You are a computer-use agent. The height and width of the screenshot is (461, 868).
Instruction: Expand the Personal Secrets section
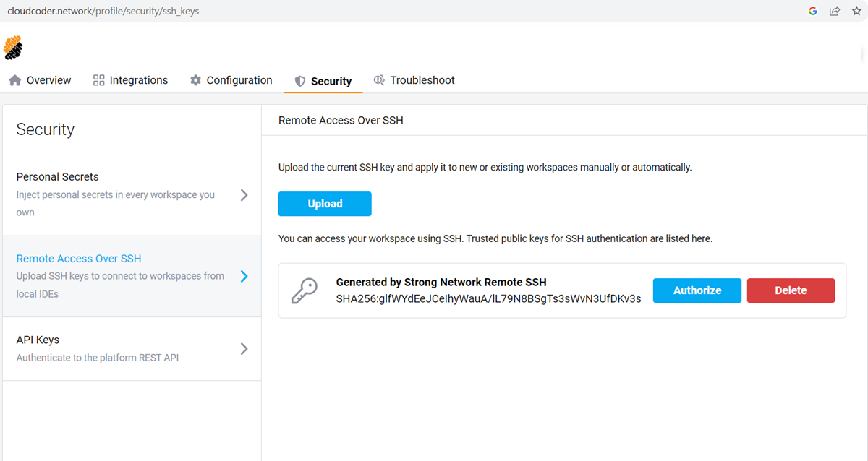click(244, 194)
